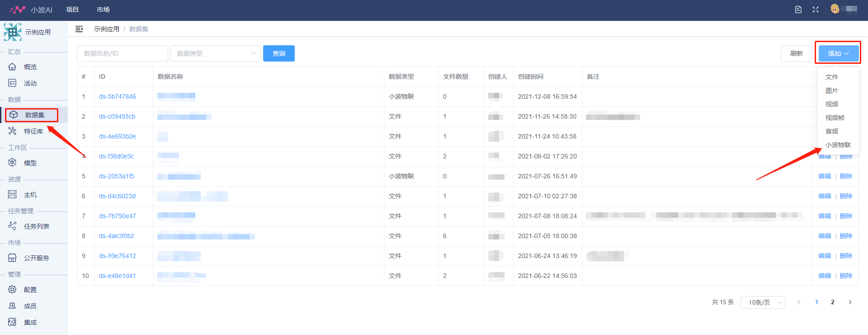The image size is (868, 335).
Task: Open the 项目 top menu
Action: 72,10
